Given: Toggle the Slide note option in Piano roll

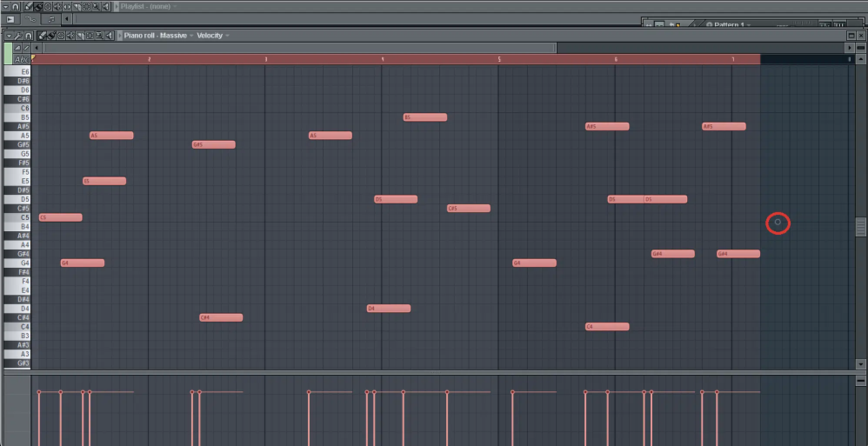Looking at the screenshot, I should click(17, 48).
